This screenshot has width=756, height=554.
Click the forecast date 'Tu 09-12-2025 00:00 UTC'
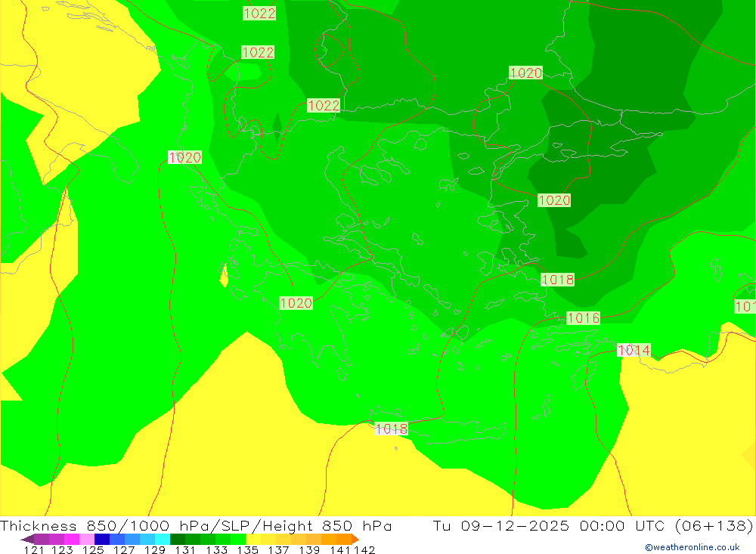(549, 525)
